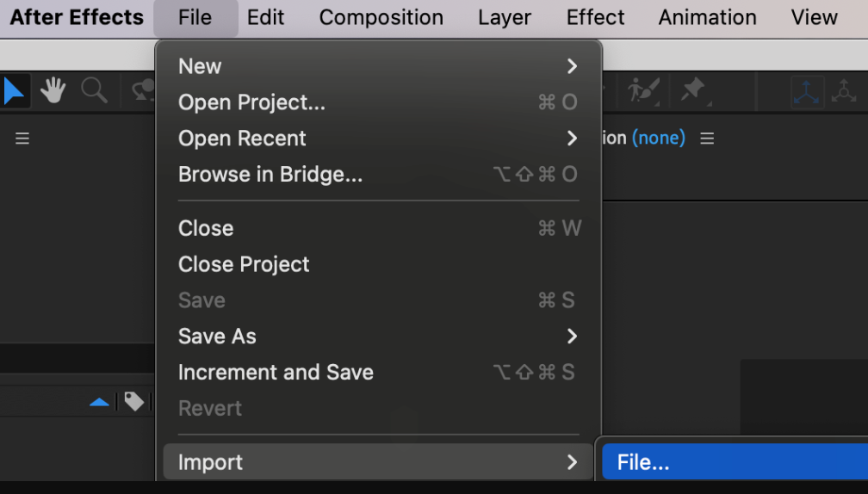The width and height of the screenshot is (868, 494).
Task: Click the blue sort arrow in project columns
Action: (x=100, y=402)
